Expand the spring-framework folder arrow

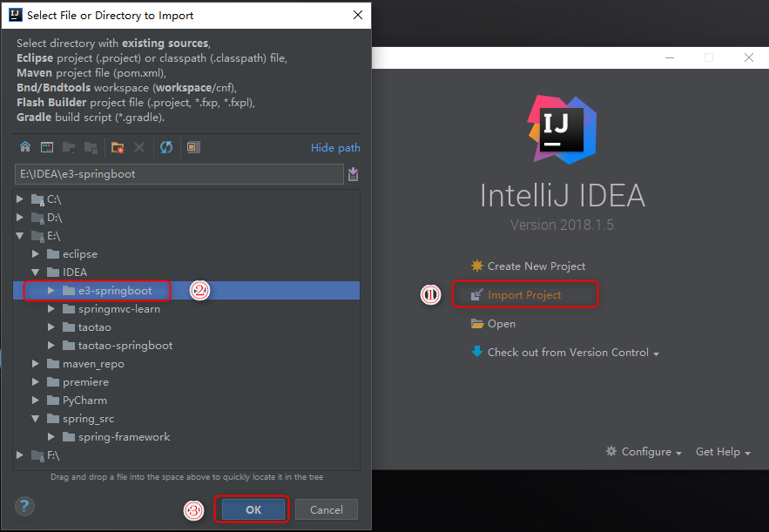pos(51,437)
